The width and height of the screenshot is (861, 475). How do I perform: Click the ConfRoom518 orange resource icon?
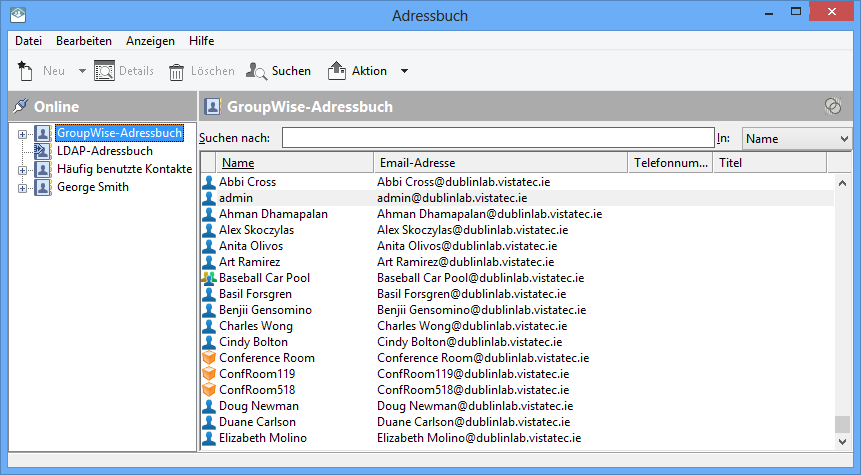[x=209, y=390]
